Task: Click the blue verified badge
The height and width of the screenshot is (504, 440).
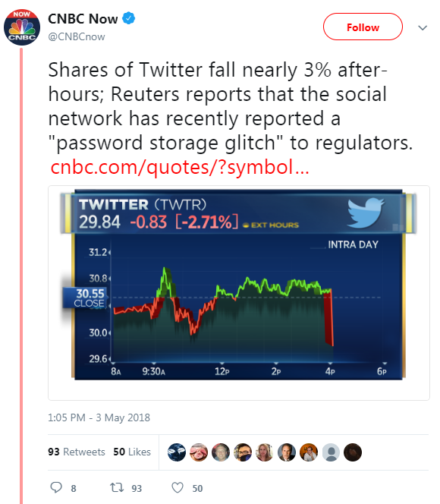Action: coord(128,18)
